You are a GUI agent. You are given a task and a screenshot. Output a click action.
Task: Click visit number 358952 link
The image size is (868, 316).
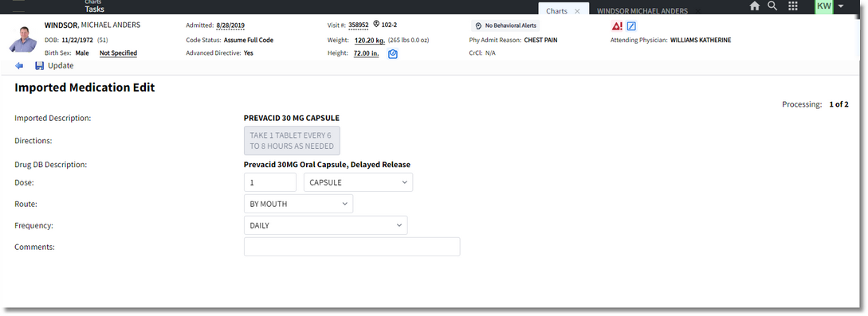(359, 25)
